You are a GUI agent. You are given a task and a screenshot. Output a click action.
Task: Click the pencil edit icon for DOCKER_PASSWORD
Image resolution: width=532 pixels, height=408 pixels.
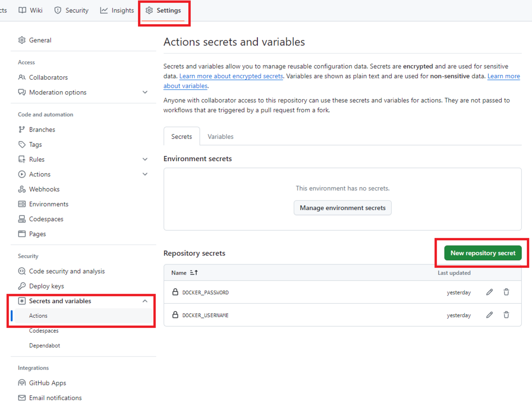(489, 292)
